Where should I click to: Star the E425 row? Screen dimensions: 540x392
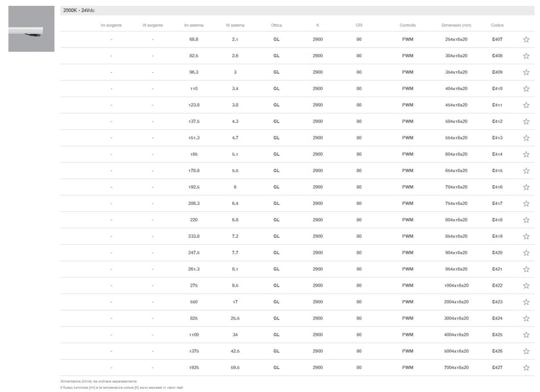click(x=526, y=335)
